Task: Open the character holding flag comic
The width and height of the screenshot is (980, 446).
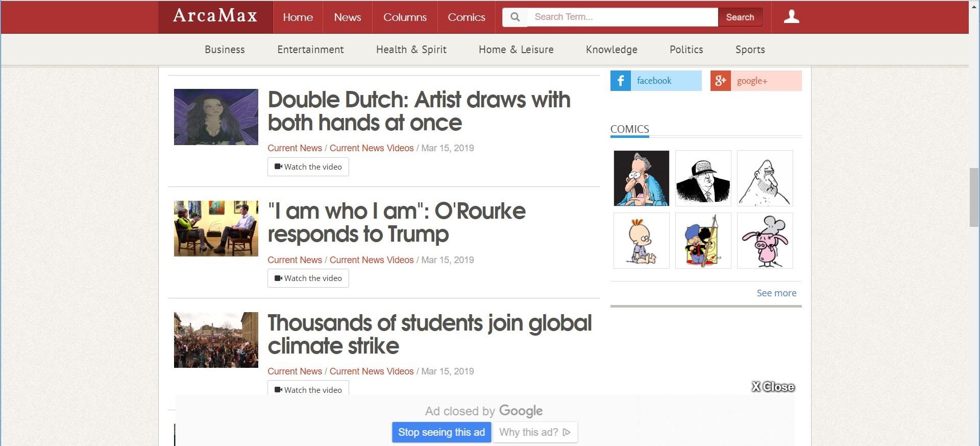Action: (703, 241)
